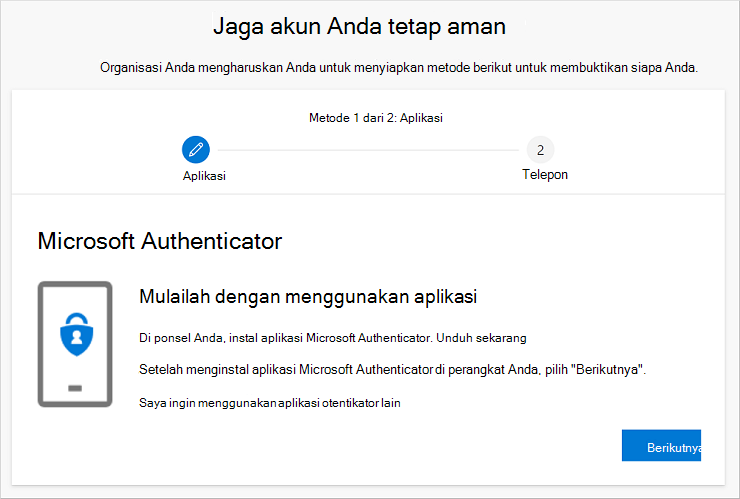Image resolution: width=740 pixels, height=499 pixels.
Task: Open the Unduh sekarang download link
Action: (481, 338)
